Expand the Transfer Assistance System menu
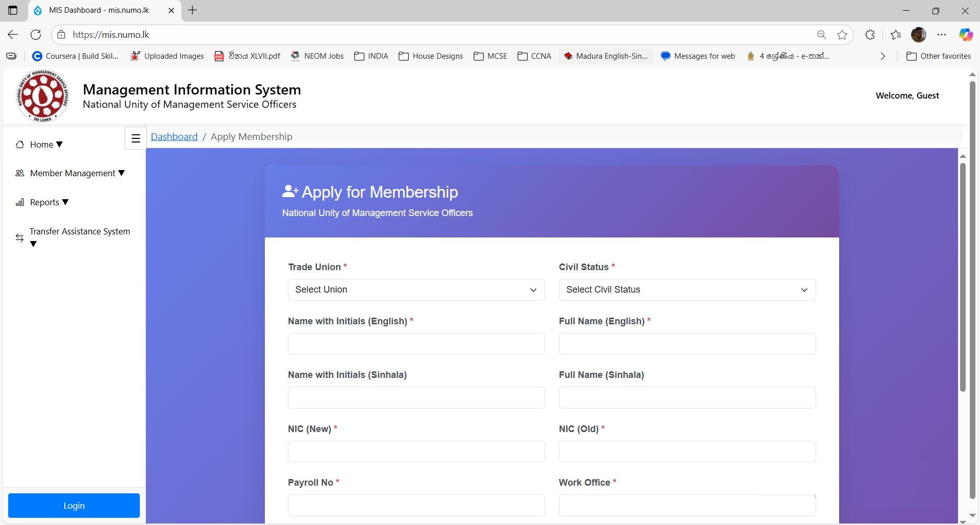 (x=79, y=237)
